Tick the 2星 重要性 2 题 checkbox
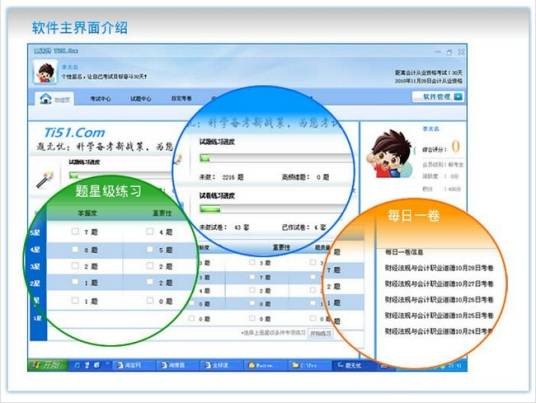 pos(150,282)
